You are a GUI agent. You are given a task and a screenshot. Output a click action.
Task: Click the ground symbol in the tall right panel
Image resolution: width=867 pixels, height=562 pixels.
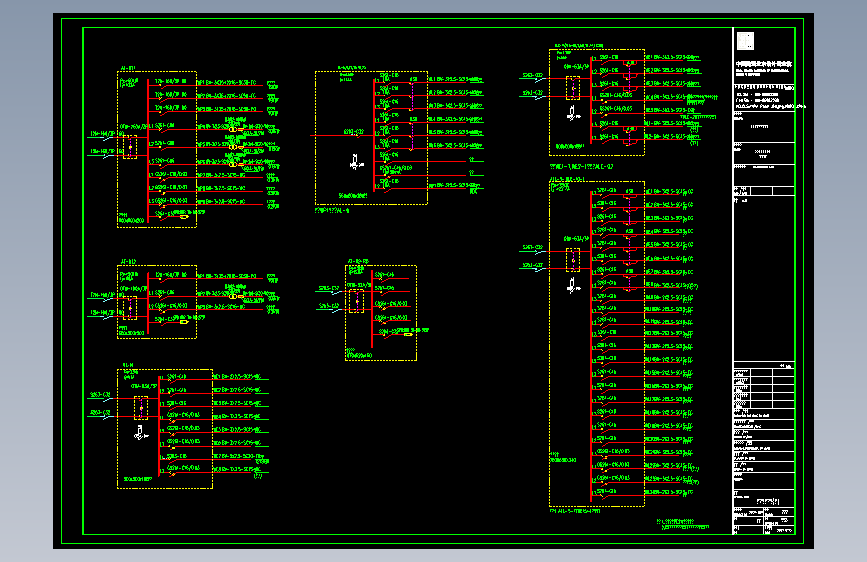pyautogui.click(x=573, y=285)
